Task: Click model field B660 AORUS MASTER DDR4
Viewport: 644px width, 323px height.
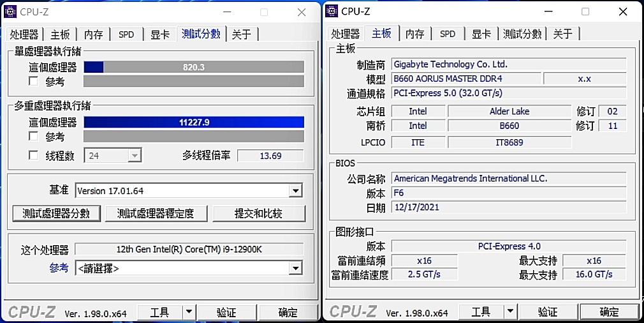Action: point(466,79)
